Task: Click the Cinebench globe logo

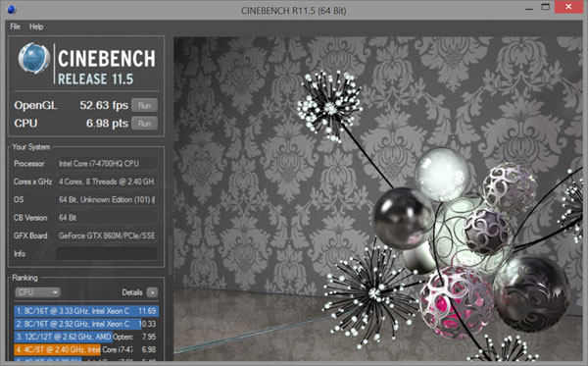Action: [33, 58]
